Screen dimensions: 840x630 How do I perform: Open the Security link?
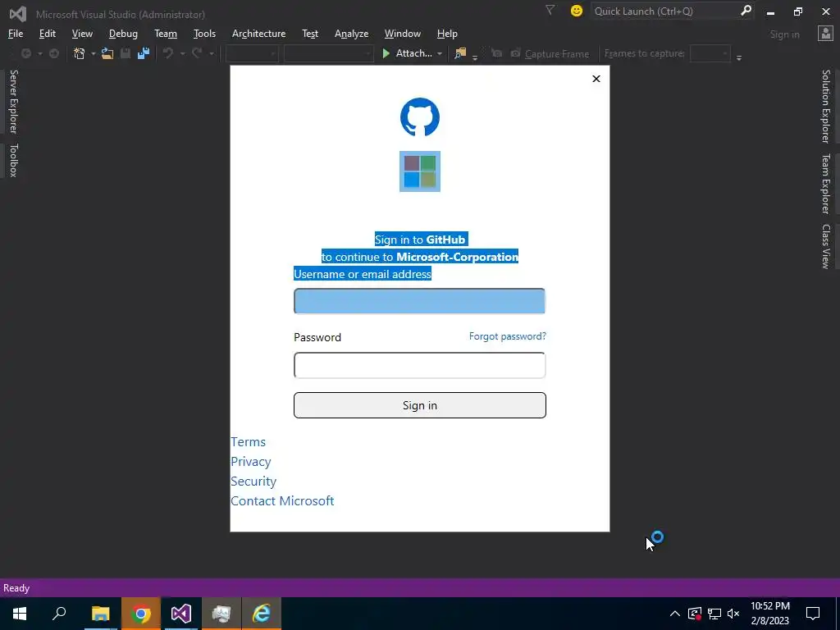253,482
